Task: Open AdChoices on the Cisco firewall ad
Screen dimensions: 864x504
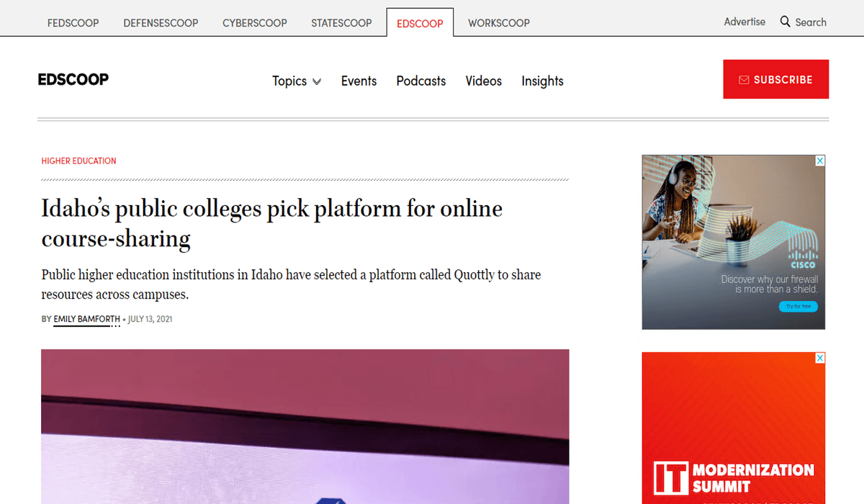Action: coord(820,161)
